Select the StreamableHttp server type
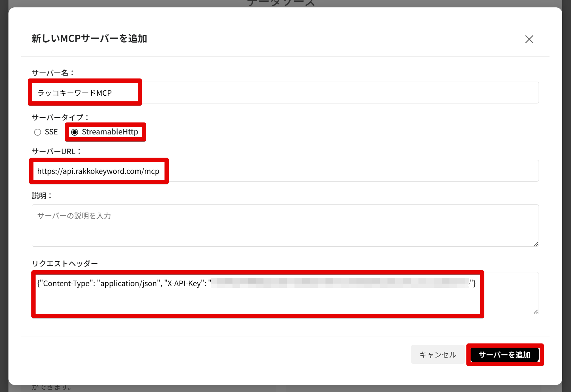Screen dimensions: 571x392 (75, 132)
